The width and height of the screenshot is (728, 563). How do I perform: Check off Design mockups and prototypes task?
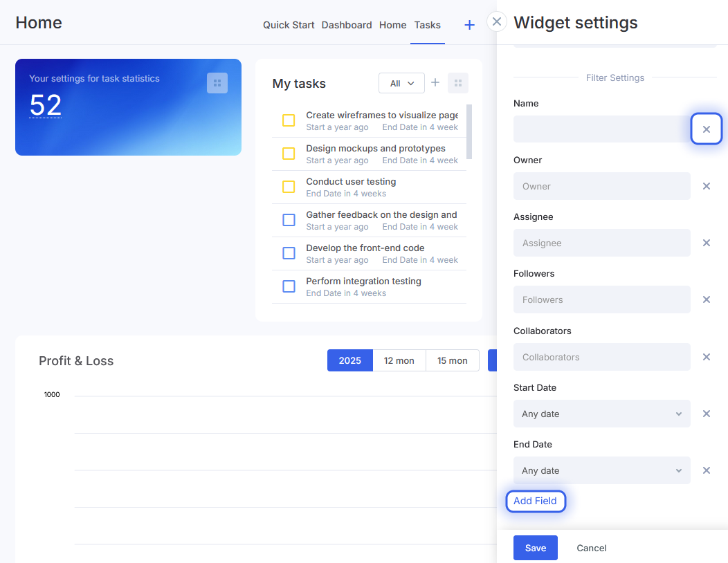(x=289, y=154)
